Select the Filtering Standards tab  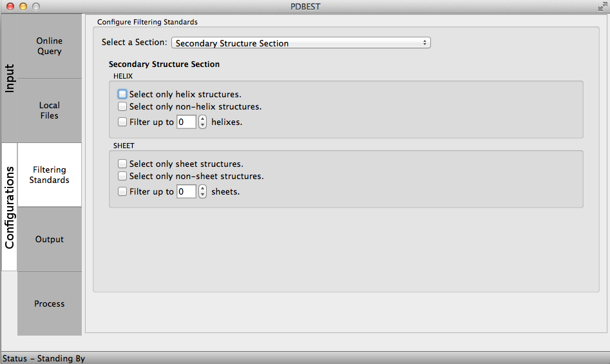pos(49,175)
